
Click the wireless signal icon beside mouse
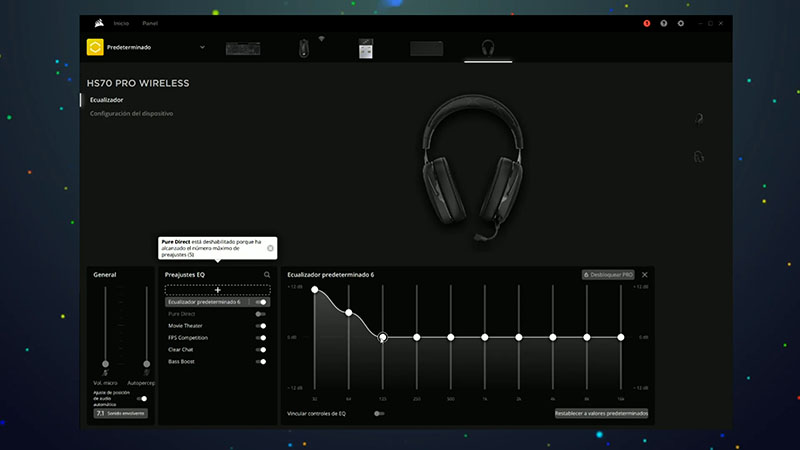(x=321, y=39)
